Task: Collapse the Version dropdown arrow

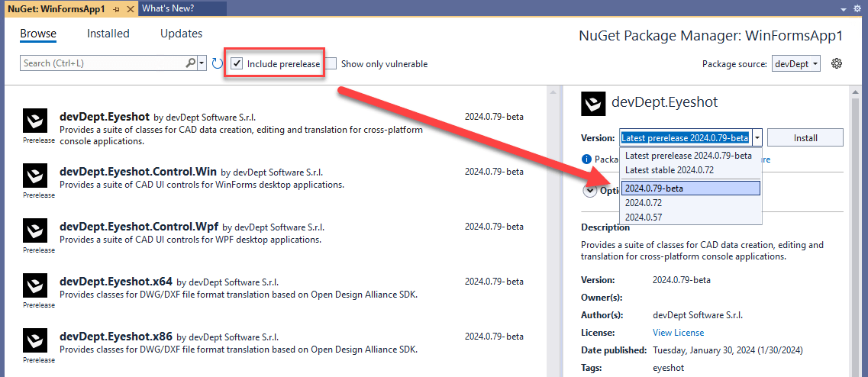Action: [x=758, y=138]
